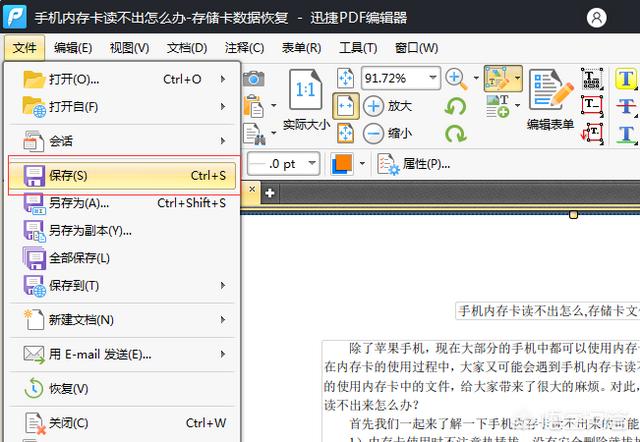Click the magnifier zoom tool icon
Image resolution: width=640 pixels, height=442 pixels.
456,79
